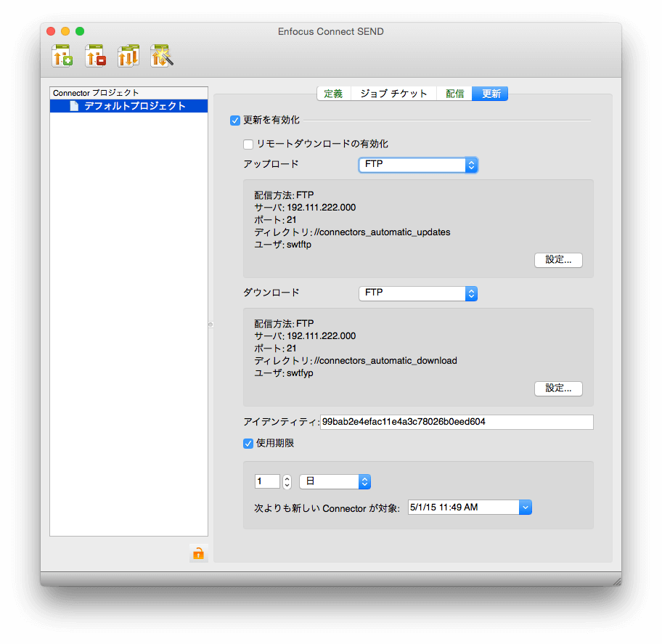Click the stepper arrows beside value 1

tap(287, 481)
